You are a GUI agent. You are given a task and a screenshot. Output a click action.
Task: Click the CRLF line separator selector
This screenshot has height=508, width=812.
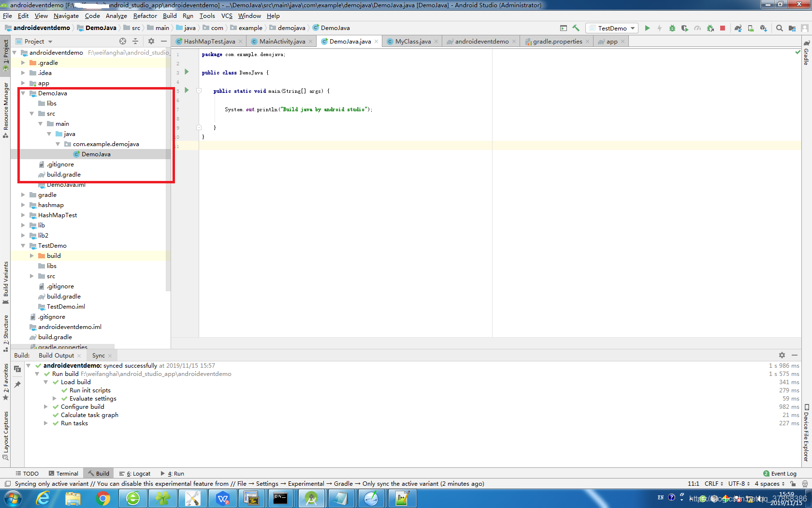714,484
